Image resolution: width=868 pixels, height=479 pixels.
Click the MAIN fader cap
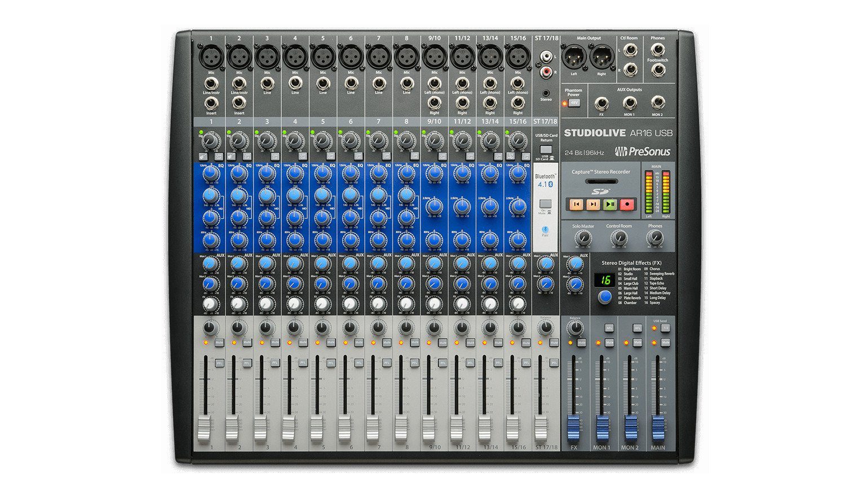(x=658, y=428)
